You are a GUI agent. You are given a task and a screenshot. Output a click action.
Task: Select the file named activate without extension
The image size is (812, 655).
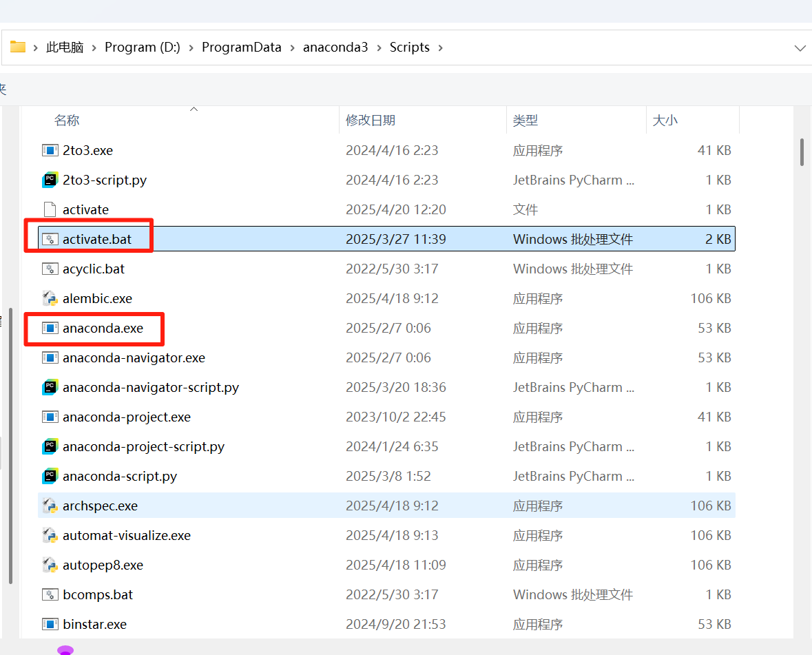click(85, 209)
